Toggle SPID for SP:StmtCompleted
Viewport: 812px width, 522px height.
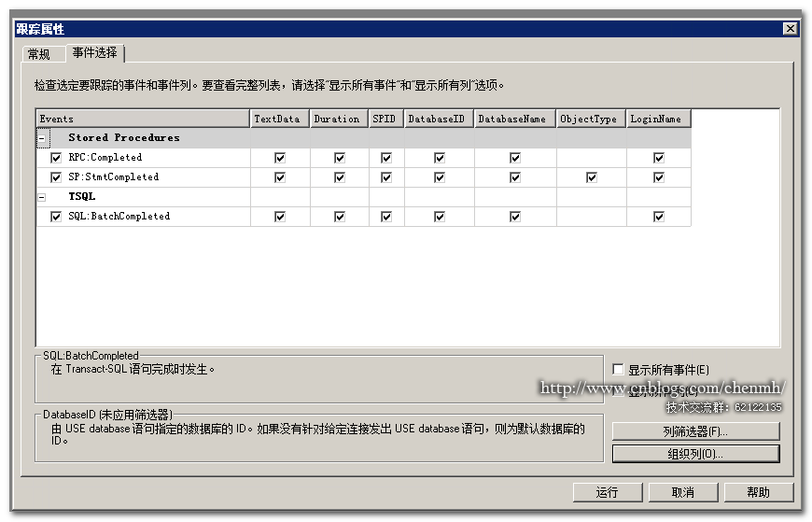pos(385,177)
